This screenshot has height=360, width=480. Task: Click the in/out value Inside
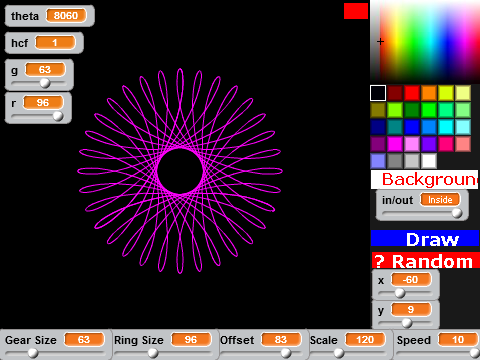click(x=440, y=200)
